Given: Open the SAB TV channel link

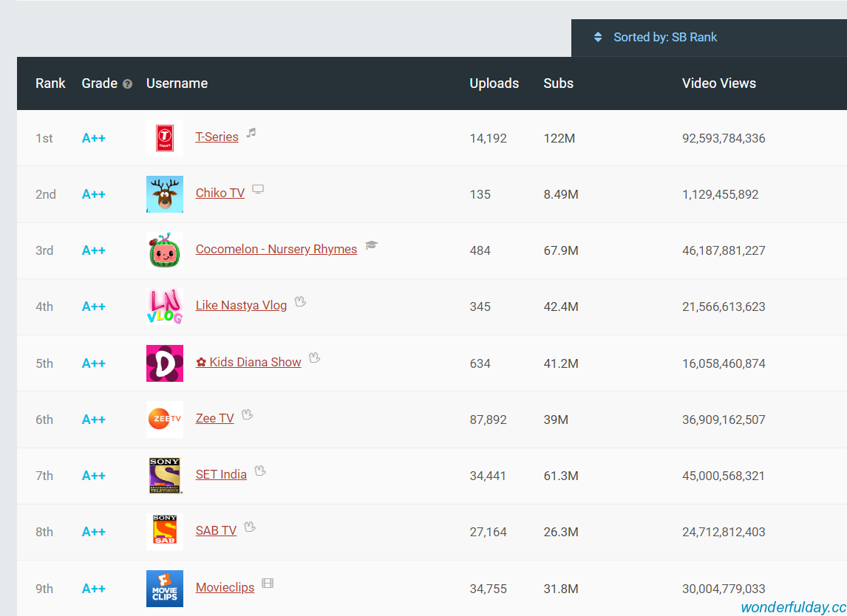Looking at the screenshot, I should click(216, 530).
